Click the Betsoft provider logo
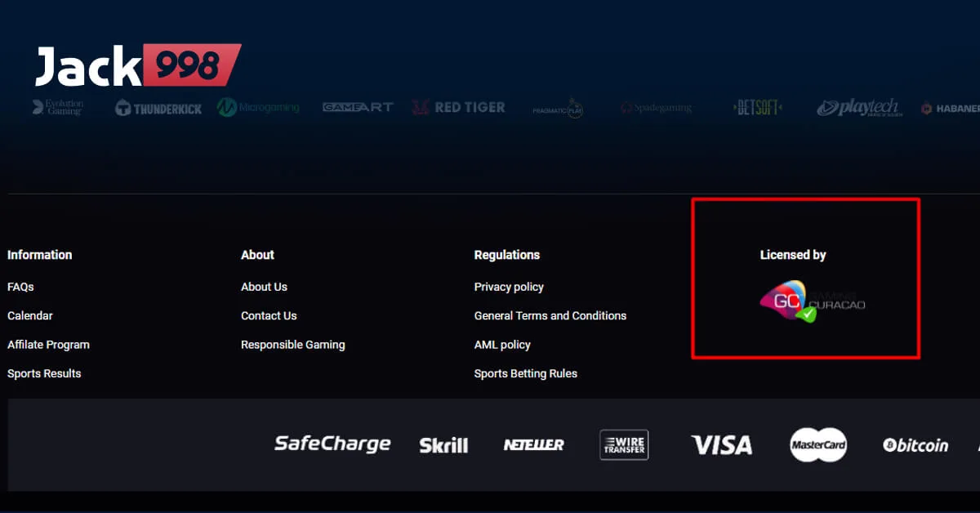The width and height of the screenshot is (980, 513). coord(758,107)
